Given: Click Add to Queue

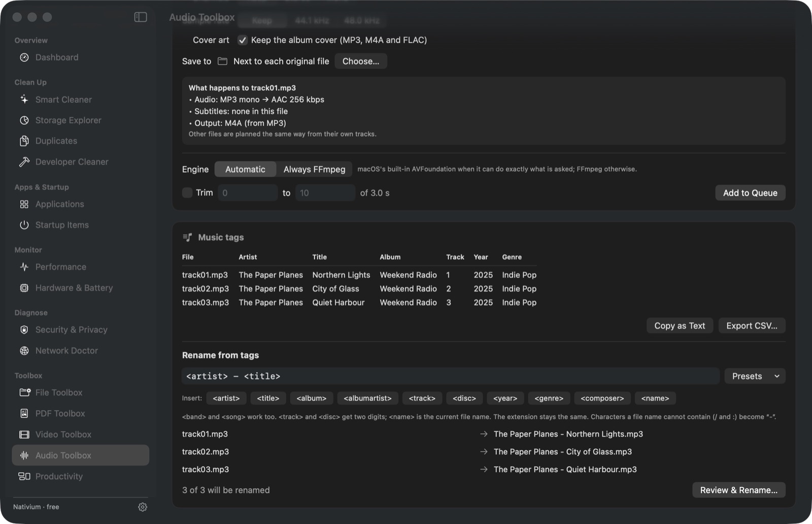Looking at the screenshot, I should point(750,193).
